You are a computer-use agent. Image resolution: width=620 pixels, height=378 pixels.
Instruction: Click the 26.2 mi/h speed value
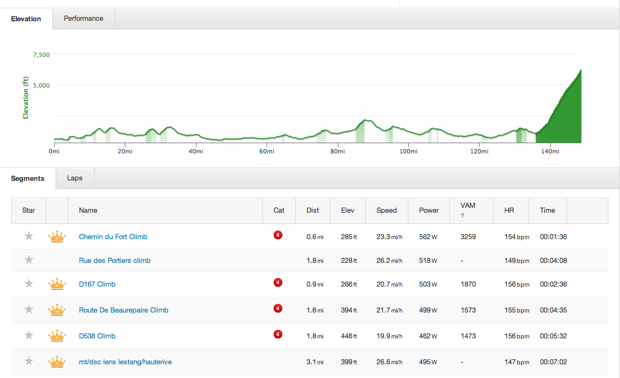(x=389, y=261)
